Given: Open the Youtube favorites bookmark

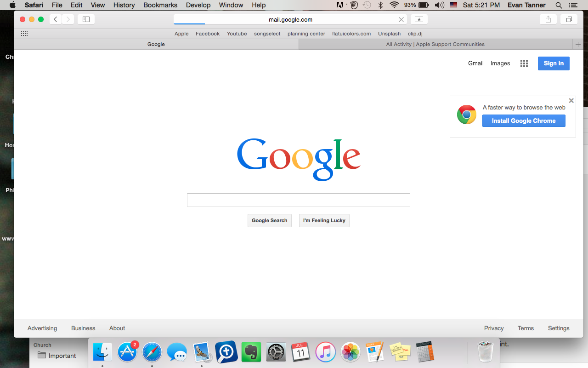Looking at the screenshot, I should tap(237, 34).
